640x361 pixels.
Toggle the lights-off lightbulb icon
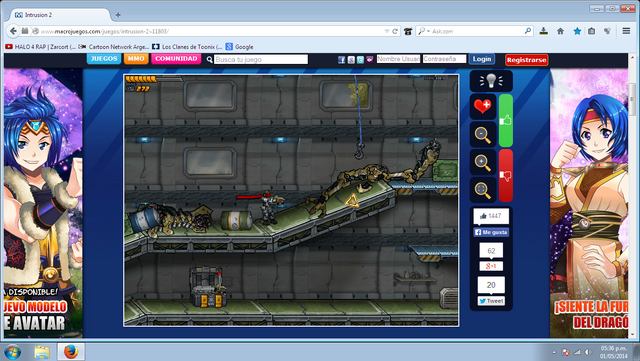(491, 81)
